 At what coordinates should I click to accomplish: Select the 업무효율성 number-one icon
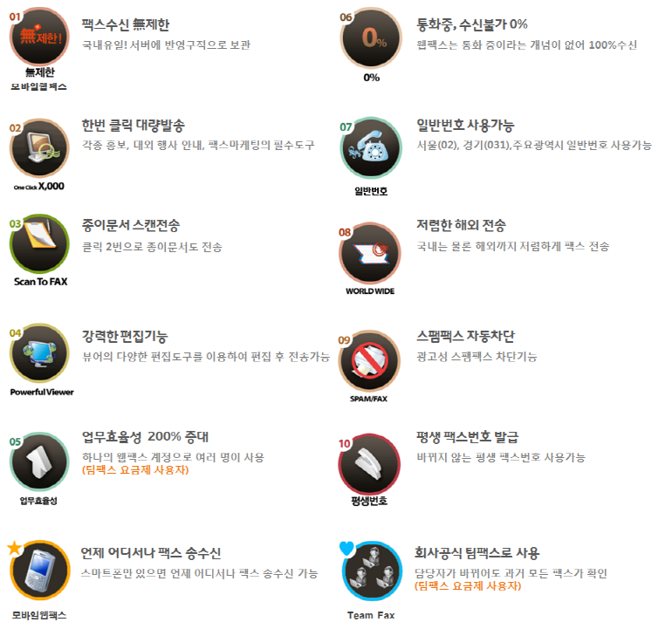[x=39, y=461]
